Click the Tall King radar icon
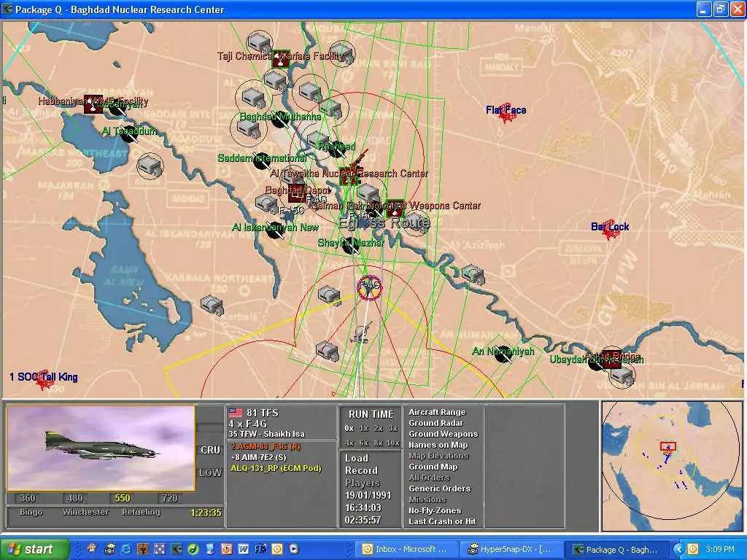The image size is (747, 560). click(x=45, y=378)
